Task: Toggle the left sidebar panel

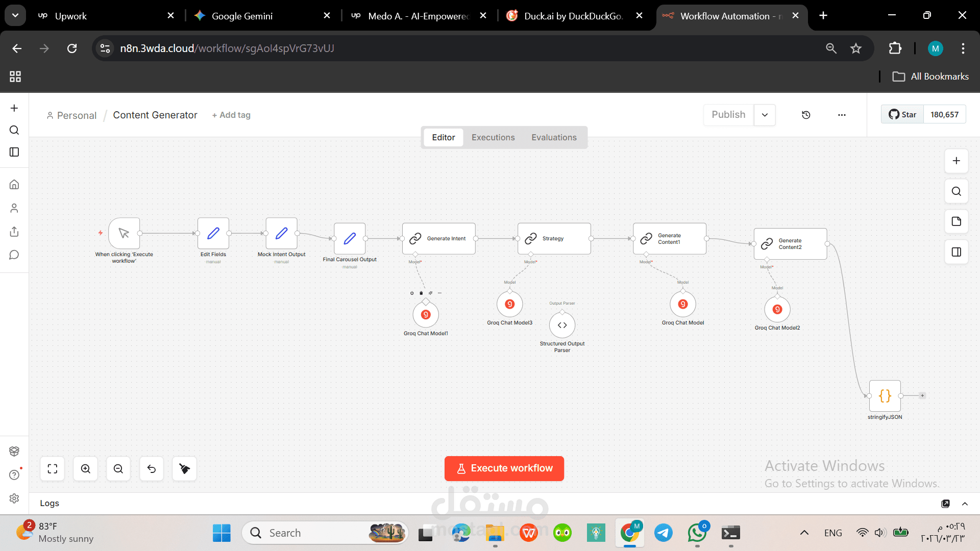Action: click(x=14, y=152)
